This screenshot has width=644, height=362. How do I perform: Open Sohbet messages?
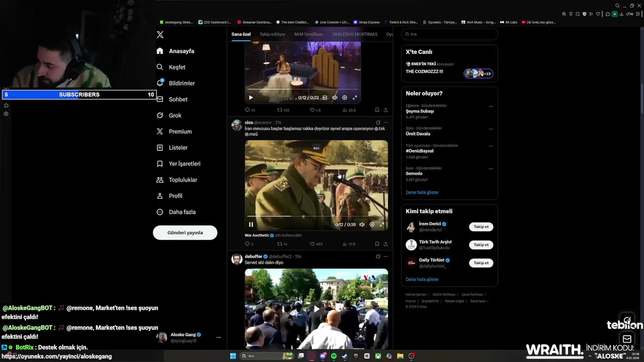coord(172,99)
